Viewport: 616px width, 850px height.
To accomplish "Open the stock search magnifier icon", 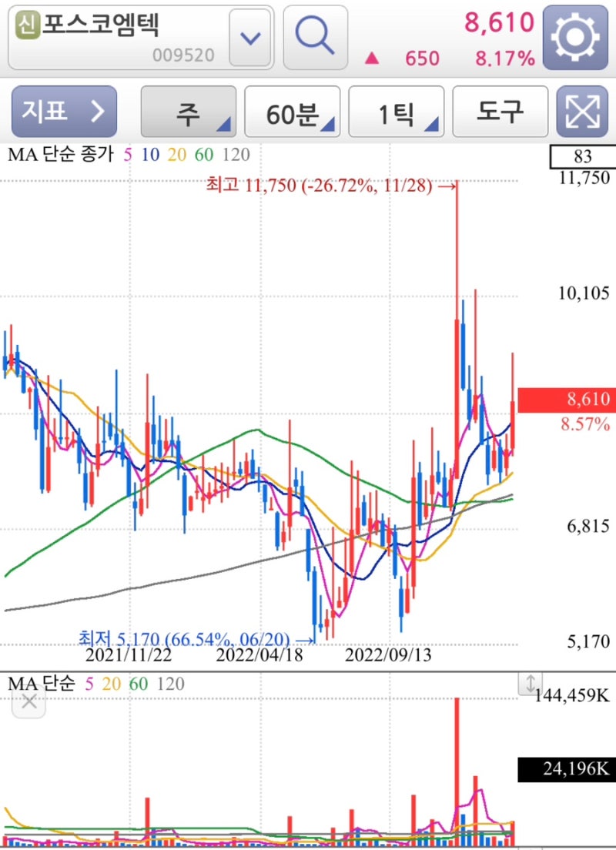I will coord(315,38).
